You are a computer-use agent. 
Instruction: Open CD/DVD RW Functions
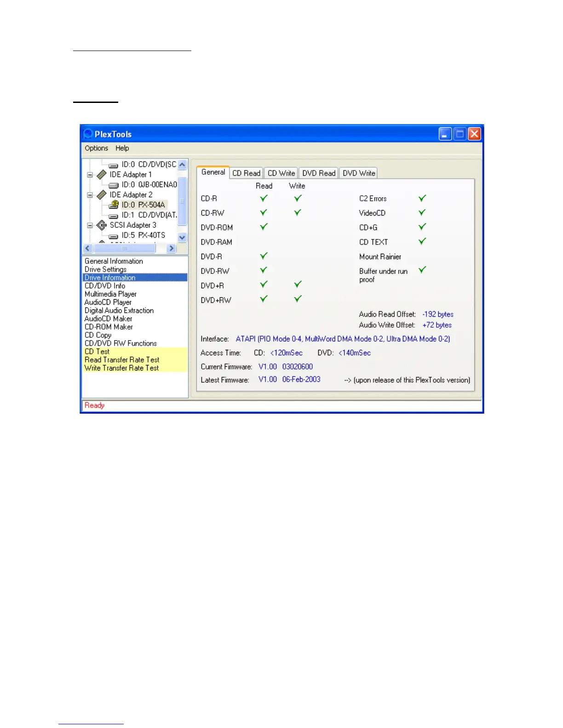[x=121, y=343]
